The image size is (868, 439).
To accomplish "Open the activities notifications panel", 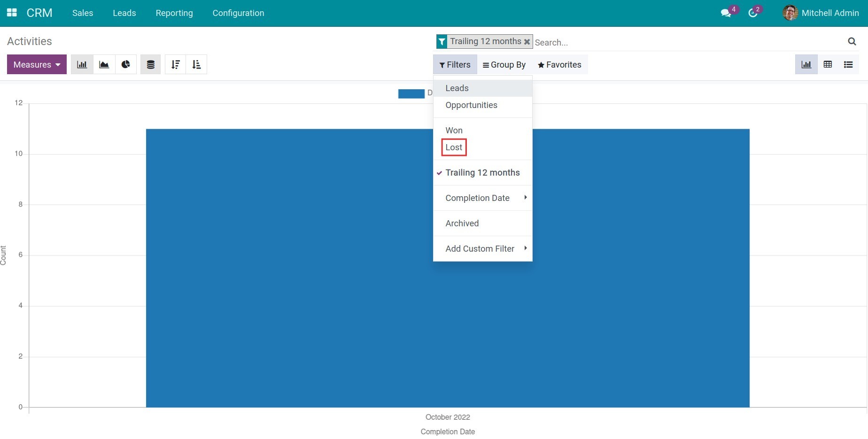I will click(x=753, y=13).
